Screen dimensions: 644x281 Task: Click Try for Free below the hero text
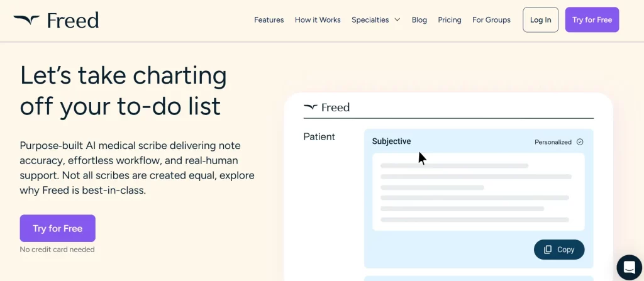(58, 228)
